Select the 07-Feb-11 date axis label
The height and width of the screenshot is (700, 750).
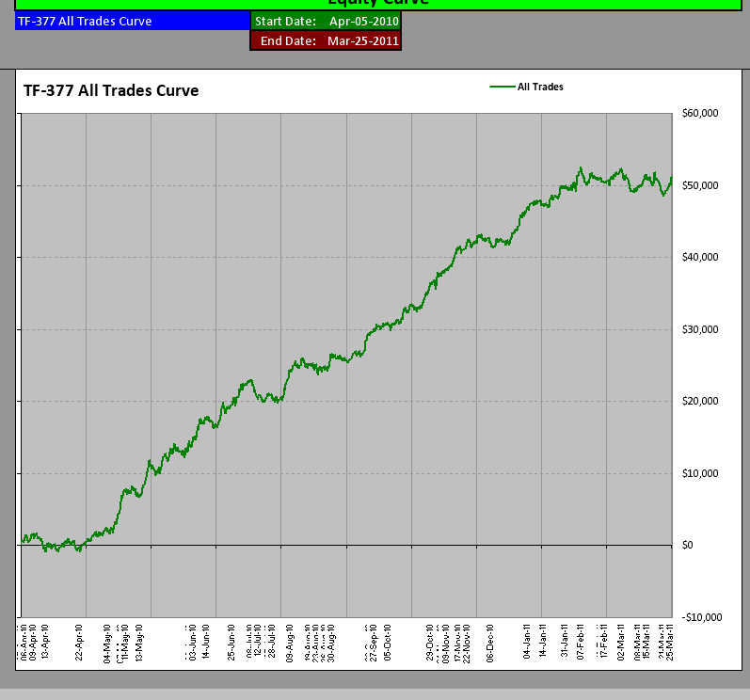click(x=581, y=643)
